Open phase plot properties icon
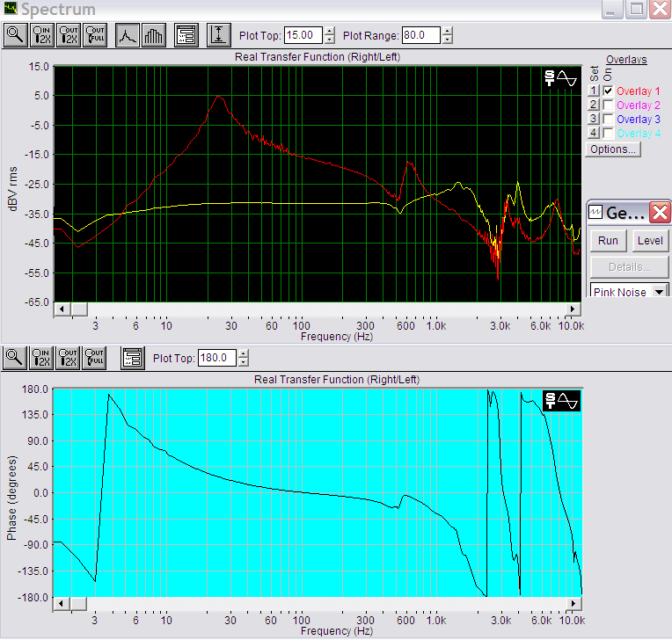The width and height of the screenshot is (672, 640). pyautogui.click(x=132, y=358)
